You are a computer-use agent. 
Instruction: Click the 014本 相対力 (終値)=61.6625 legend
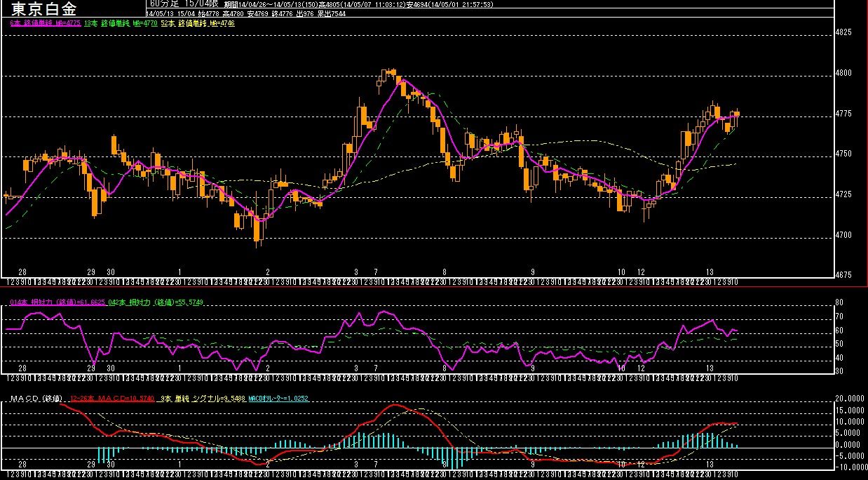tap(57, 302)
